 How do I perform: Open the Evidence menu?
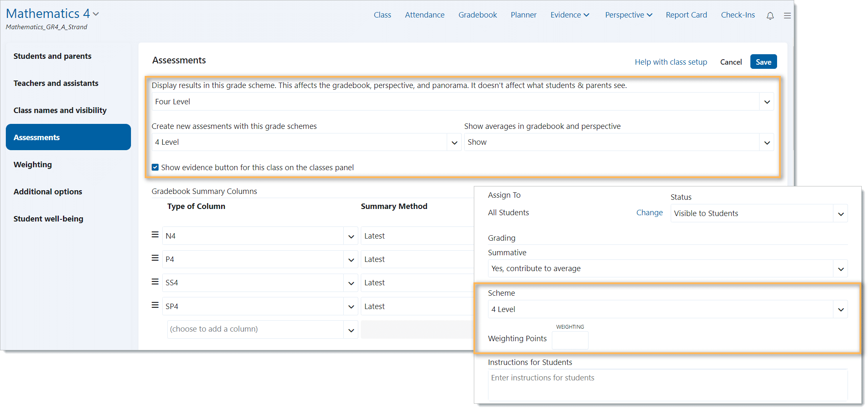click(569, 15)
